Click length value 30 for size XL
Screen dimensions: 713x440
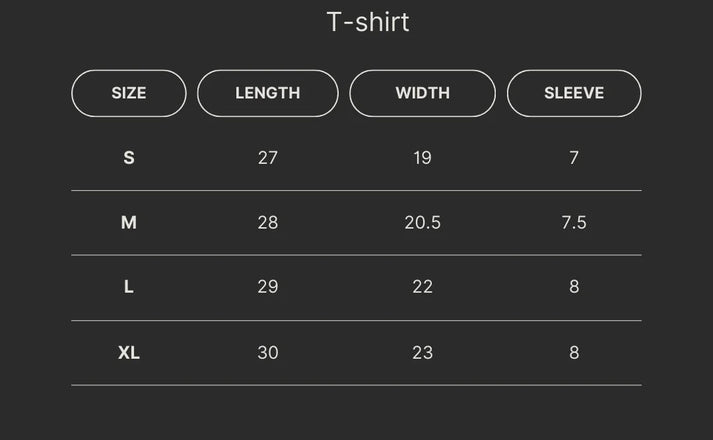click(x=268, y=353)
